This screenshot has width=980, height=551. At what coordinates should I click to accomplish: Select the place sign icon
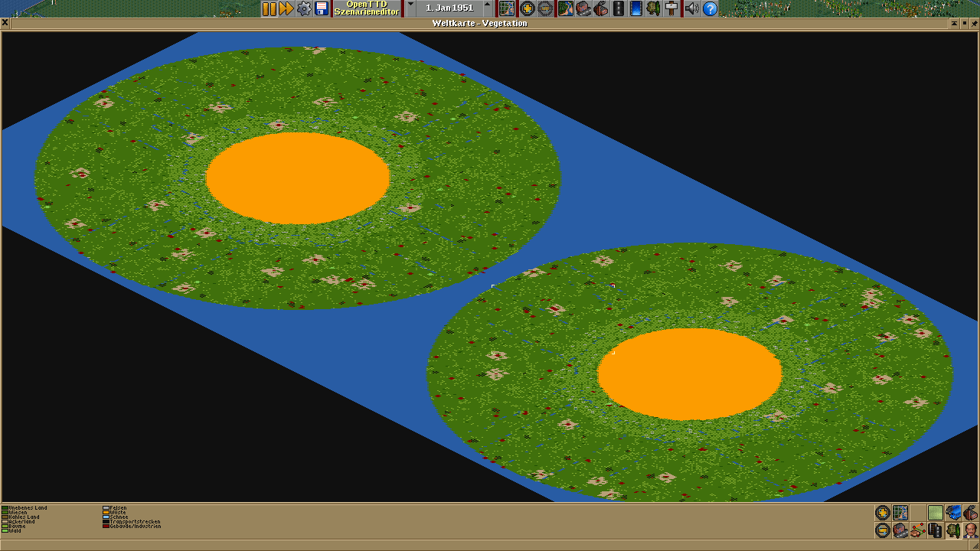click(671, 8)
